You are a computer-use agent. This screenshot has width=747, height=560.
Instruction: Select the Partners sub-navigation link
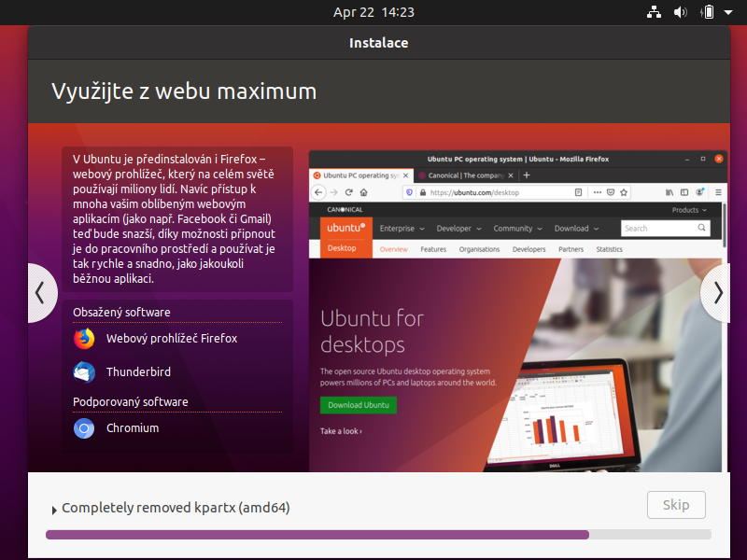coord(571,249)
